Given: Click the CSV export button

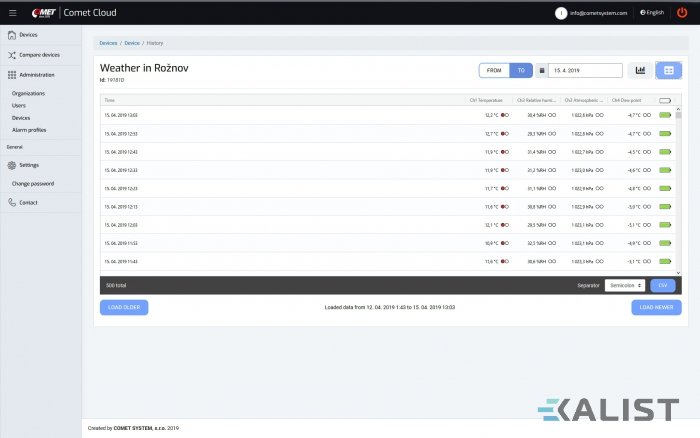Looking at the screenshot, I should [663, 285].
